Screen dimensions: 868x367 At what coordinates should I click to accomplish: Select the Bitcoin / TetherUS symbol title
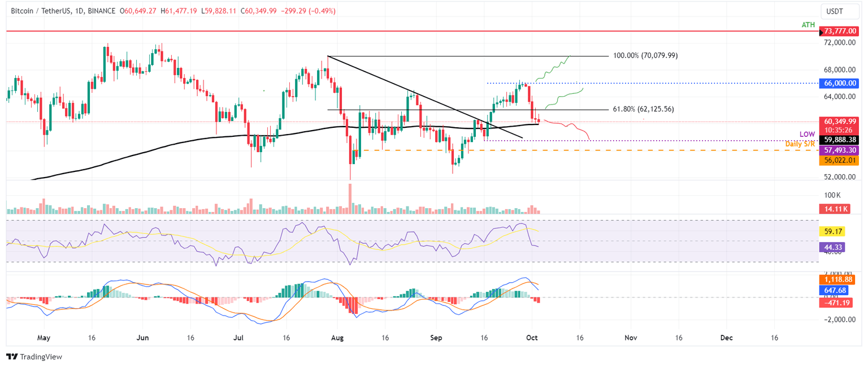[x=44, y=10]
